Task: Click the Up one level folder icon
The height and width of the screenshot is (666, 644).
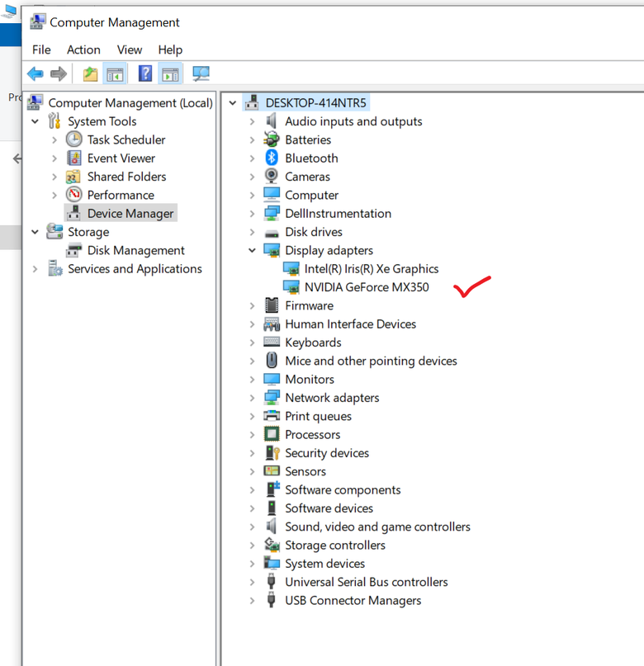Action: coord(90,74)
